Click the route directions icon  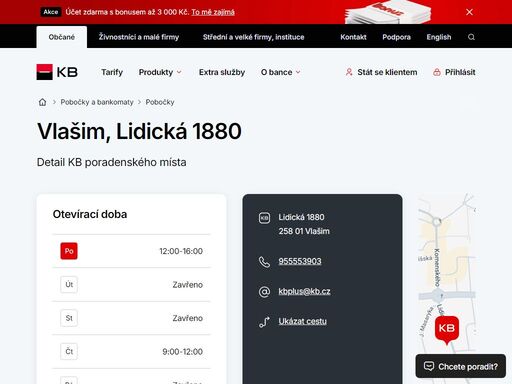click(x=264, y=322)
